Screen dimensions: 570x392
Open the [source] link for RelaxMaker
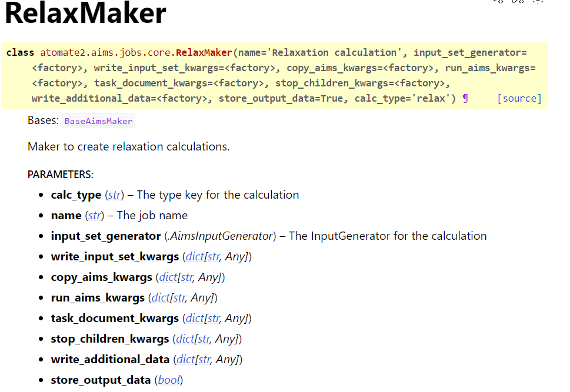pos(519,98)
